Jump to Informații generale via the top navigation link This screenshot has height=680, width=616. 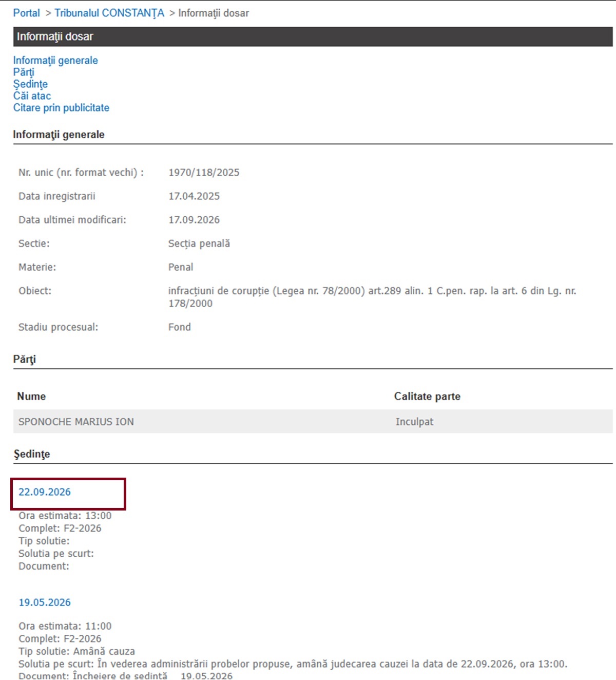(x=55, y=60)
